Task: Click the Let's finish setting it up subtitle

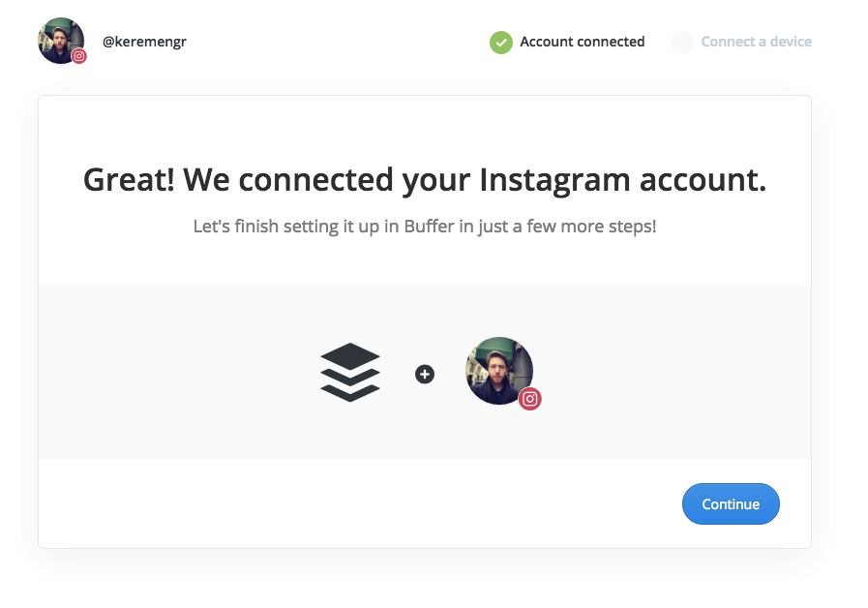Action: pos(425,227)
